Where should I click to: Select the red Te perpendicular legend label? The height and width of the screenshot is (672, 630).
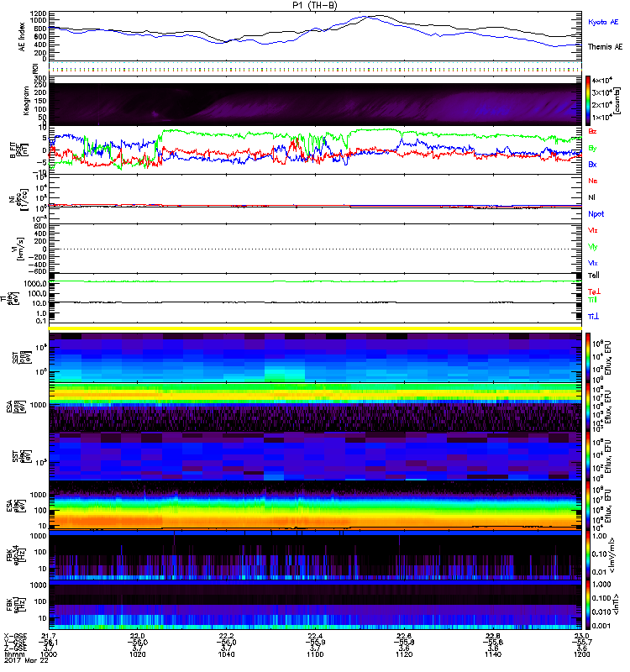click(594, 291)
